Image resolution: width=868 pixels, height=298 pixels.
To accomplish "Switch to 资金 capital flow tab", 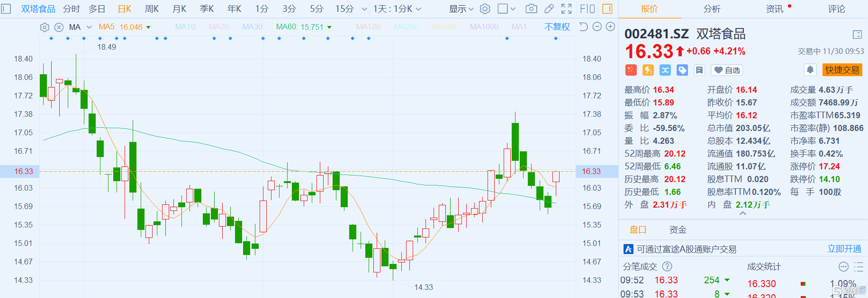I will (678, 230).
